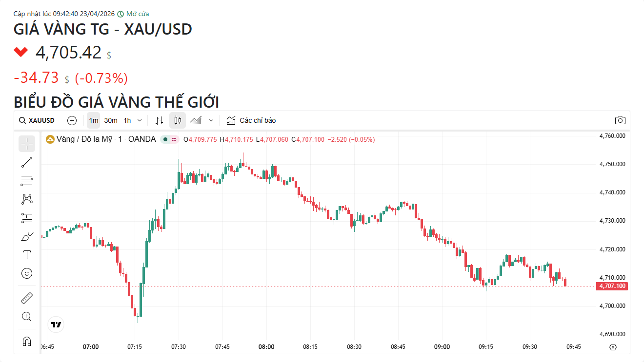Select the trend line drawing tool

point(27,162)
